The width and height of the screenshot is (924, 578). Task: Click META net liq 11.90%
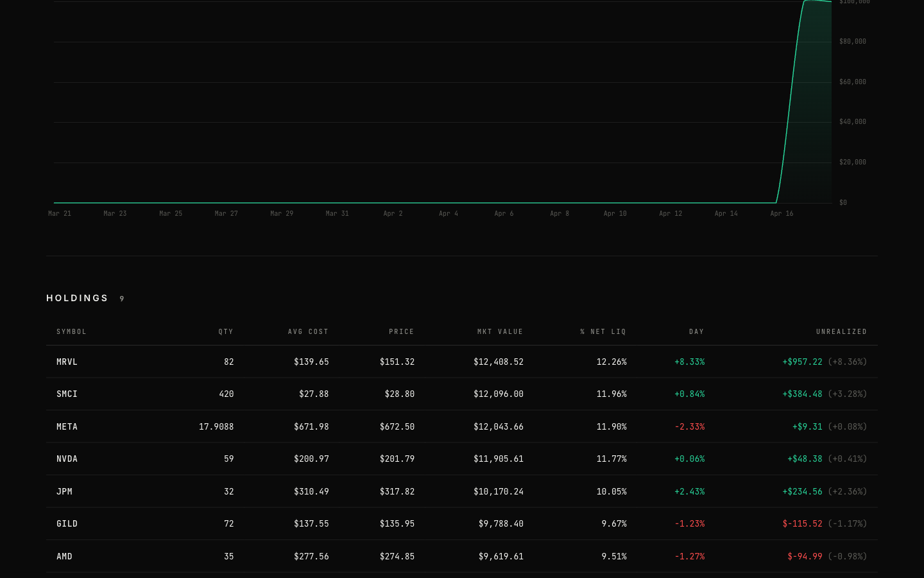point(612,426)
